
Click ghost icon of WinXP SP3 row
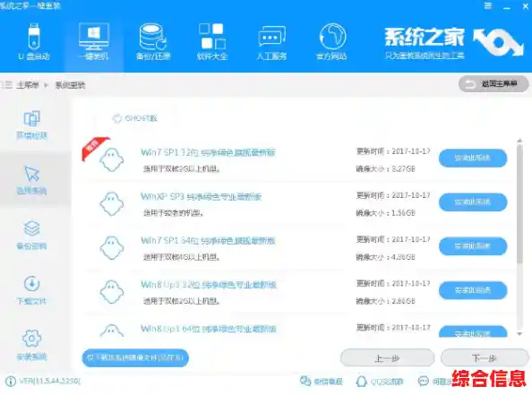tap(112, 204)
